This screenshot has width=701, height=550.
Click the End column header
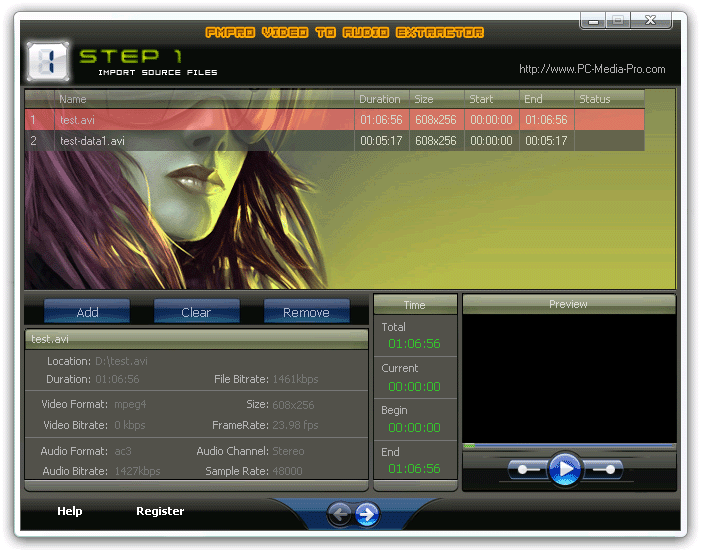547,99
